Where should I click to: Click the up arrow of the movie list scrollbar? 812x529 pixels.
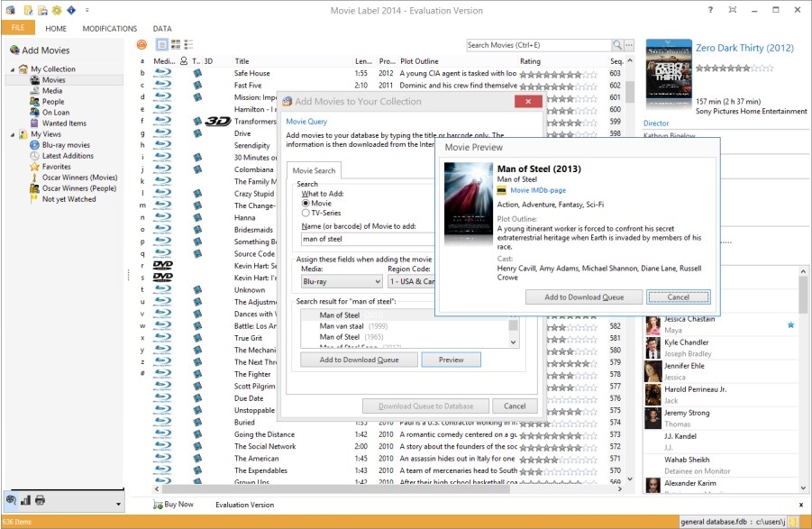[630, 60]
